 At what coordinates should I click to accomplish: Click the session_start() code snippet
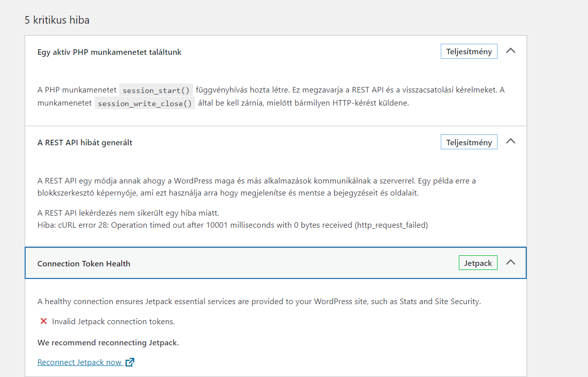click(156, 90)
